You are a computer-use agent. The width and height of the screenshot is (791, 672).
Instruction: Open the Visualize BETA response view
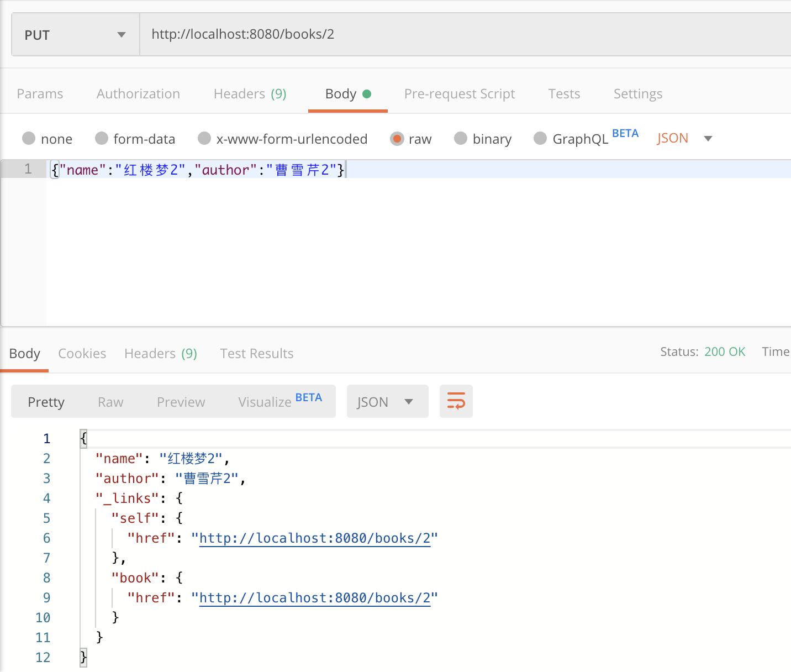(271, 402)
